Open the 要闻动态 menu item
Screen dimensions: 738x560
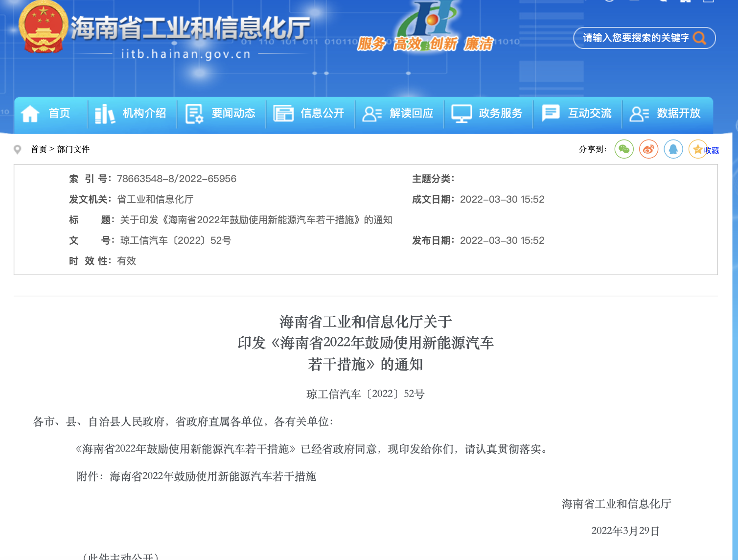tap(233, 114)
